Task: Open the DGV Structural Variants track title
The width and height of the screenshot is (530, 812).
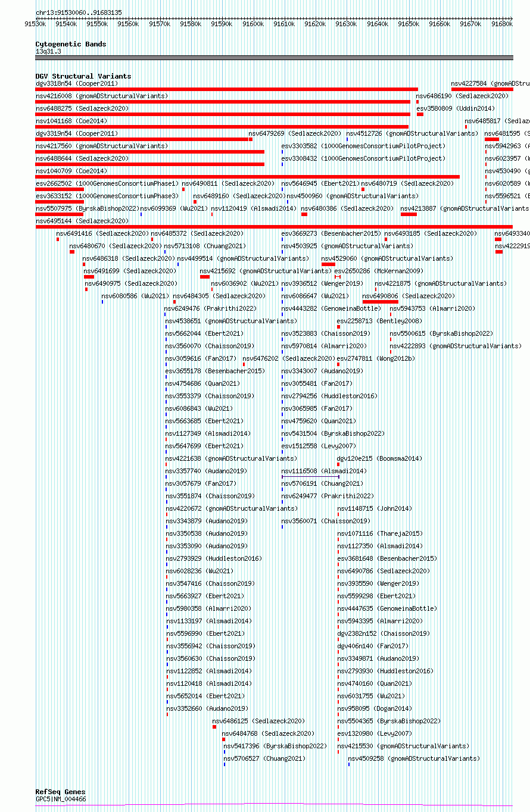Action: click(83, 76)
